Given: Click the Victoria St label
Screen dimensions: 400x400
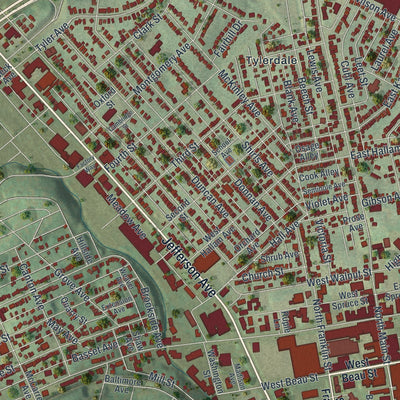Looking at the screenshot, I should [x=323, y=240].
